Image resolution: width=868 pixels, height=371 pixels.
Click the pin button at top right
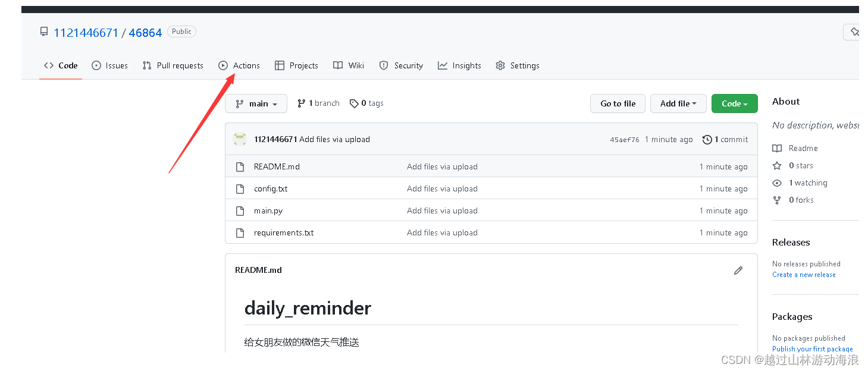pos(852,32)
